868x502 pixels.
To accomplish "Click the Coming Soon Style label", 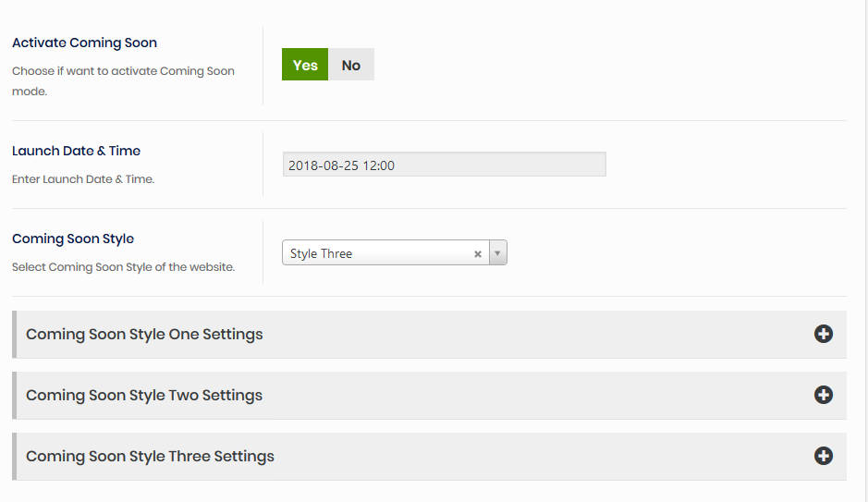I will click(x=73, y=239).
